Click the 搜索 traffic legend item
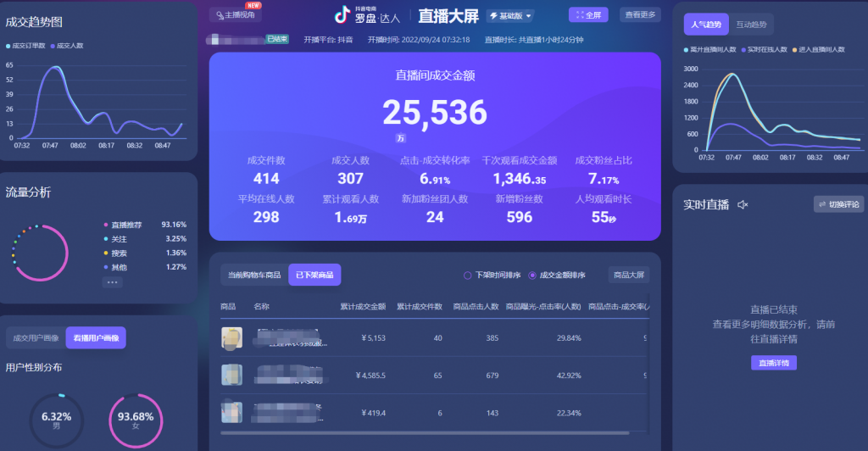 115,253
